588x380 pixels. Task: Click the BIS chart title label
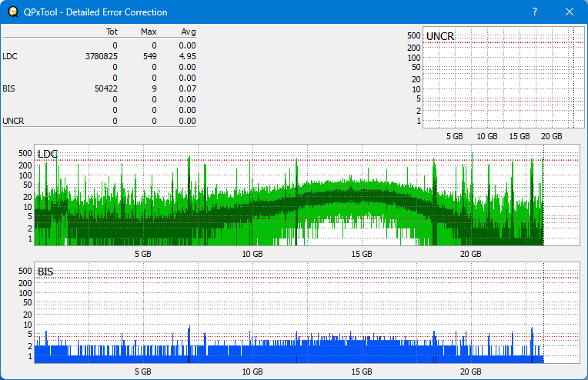click(x=45, y=272)
